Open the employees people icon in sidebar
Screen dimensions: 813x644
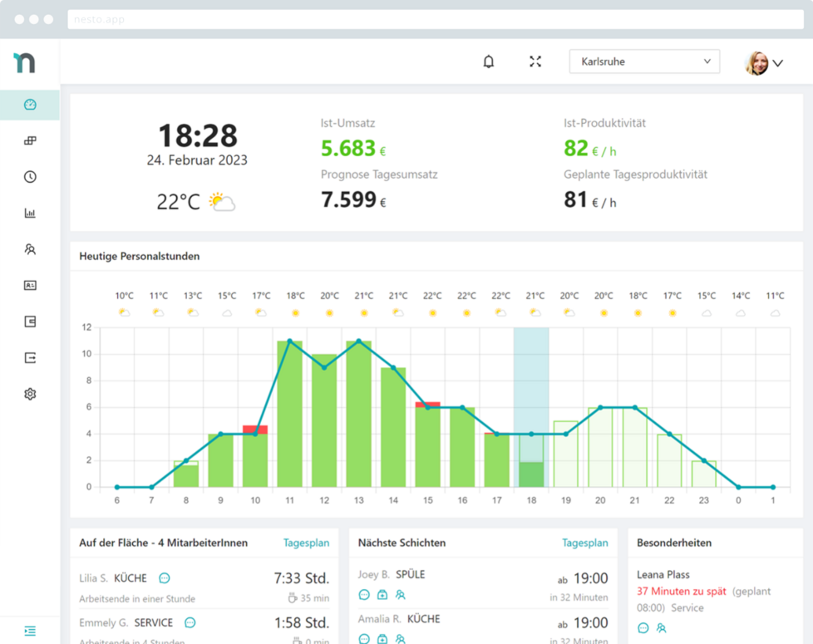point(30,249)
